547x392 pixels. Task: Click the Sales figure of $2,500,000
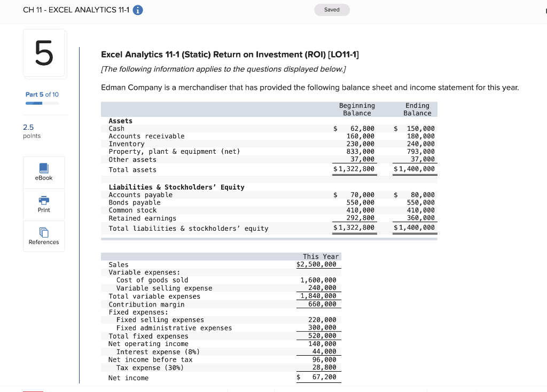coord(317,264)
